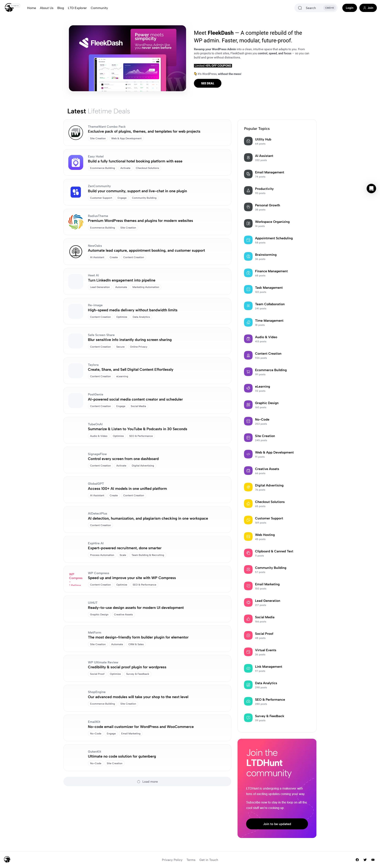The image size is (380, 868).
Task: Open the Blog menu item
Action: (x=61, y=8)
